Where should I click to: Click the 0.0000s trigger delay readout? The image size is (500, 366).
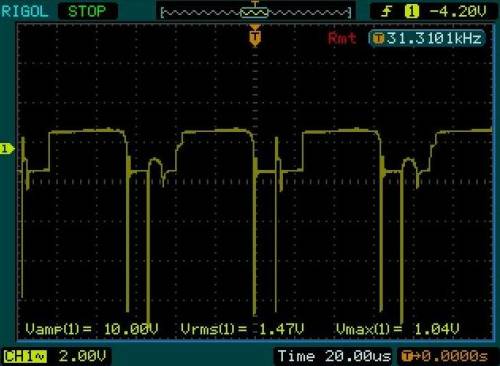pos(455,356)
